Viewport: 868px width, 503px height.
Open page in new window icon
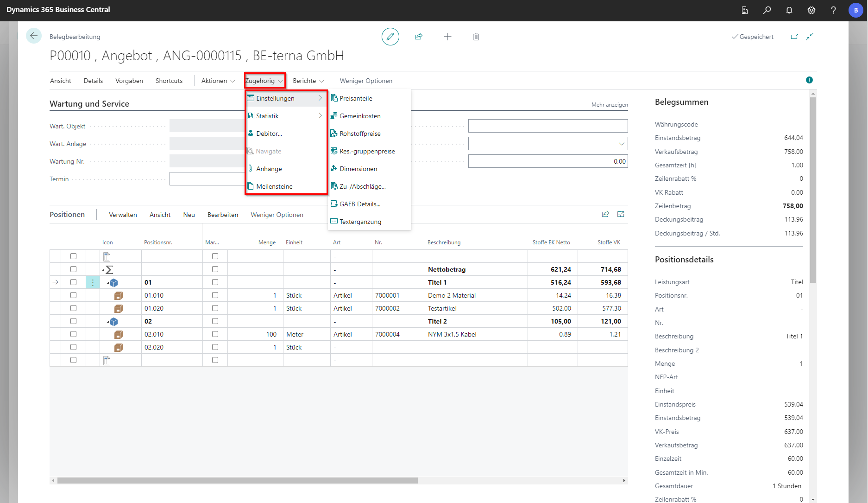pyautogui.click(x=794, y=37)
